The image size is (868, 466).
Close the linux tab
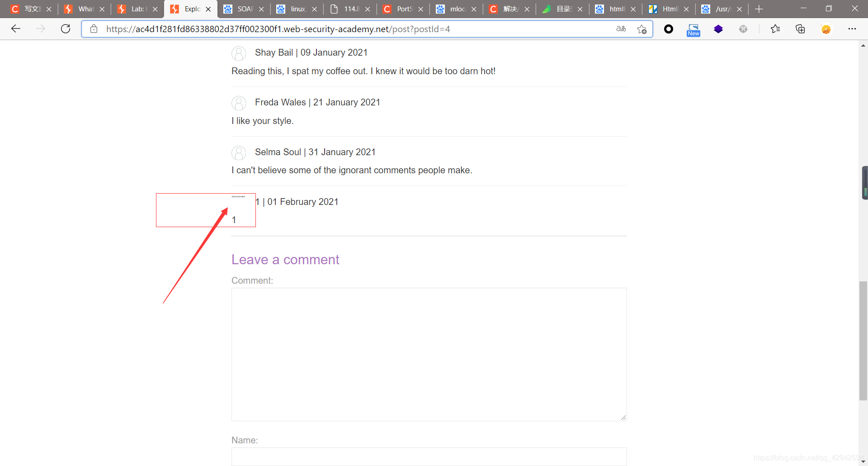(315, 9)
